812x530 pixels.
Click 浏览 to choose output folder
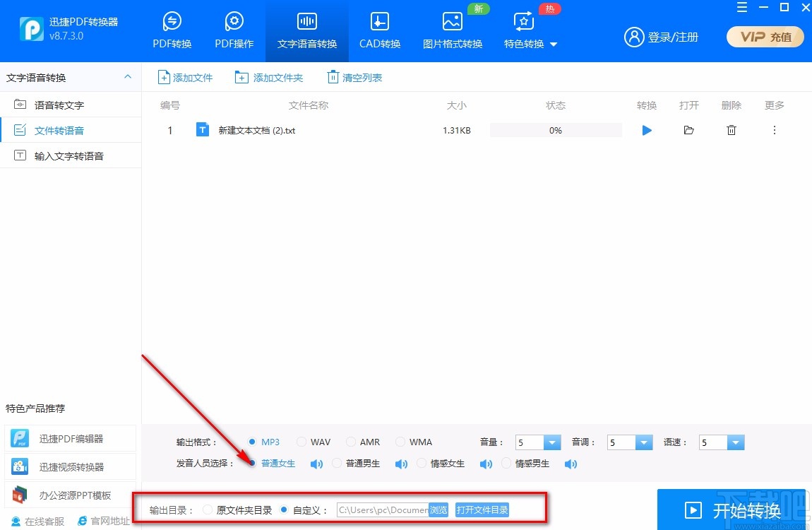click(x=438, y=510)
